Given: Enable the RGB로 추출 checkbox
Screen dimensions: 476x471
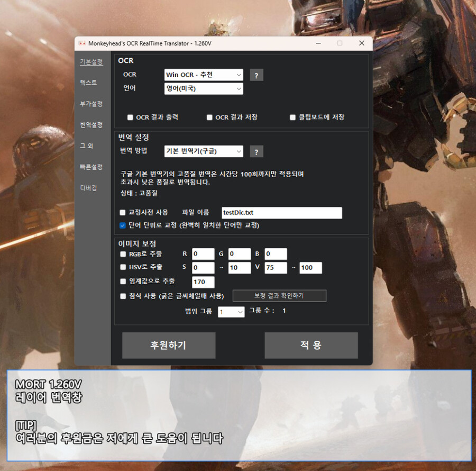Looking at the screenshot, I should click(x=123, y=254).
